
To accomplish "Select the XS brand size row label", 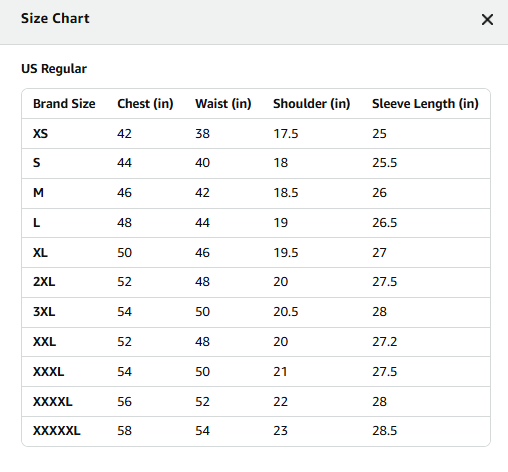I will tap(40, 134).
